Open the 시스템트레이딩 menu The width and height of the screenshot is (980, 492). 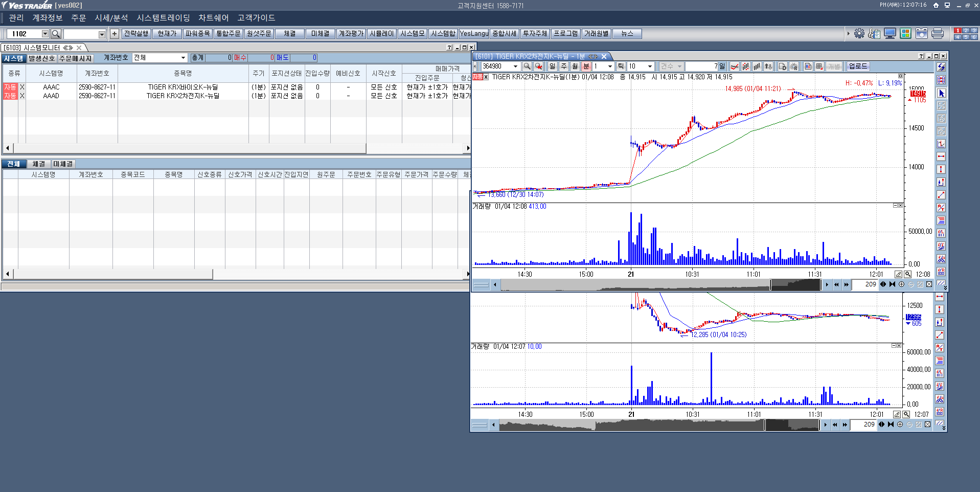(x=163, y=18)
